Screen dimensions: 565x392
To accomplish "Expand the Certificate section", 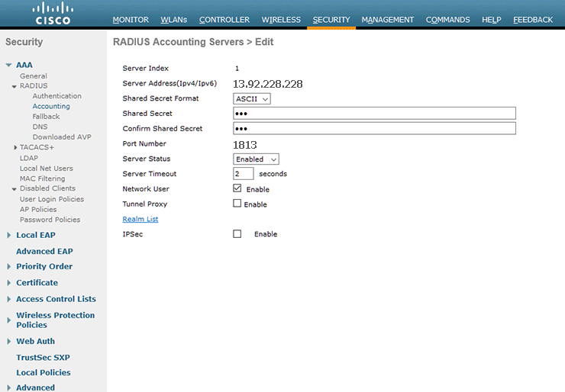I will [8, 283].
